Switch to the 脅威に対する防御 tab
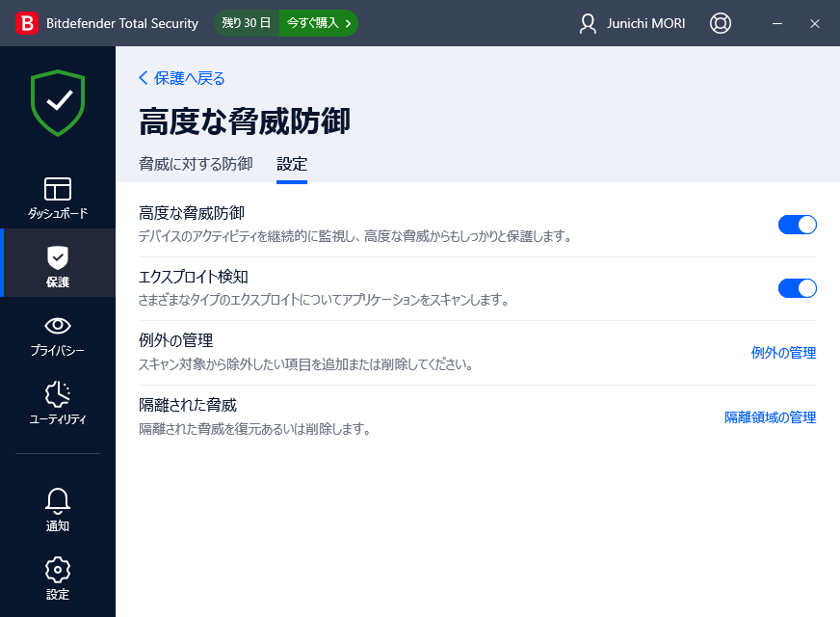This screenshot has height=617, width=840. tap(196, 164)
